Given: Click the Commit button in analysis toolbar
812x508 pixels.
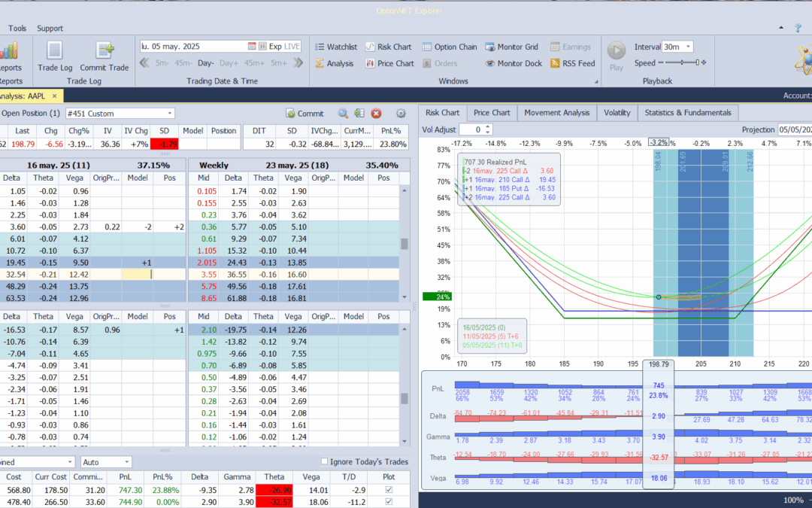Looking at the screenshot, I should [305, 114].
